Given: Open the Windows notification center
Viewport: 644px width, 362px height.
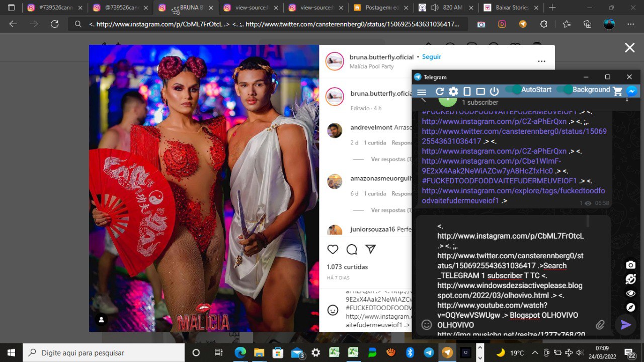Looking at the screenshot, I should click(630, 352).
